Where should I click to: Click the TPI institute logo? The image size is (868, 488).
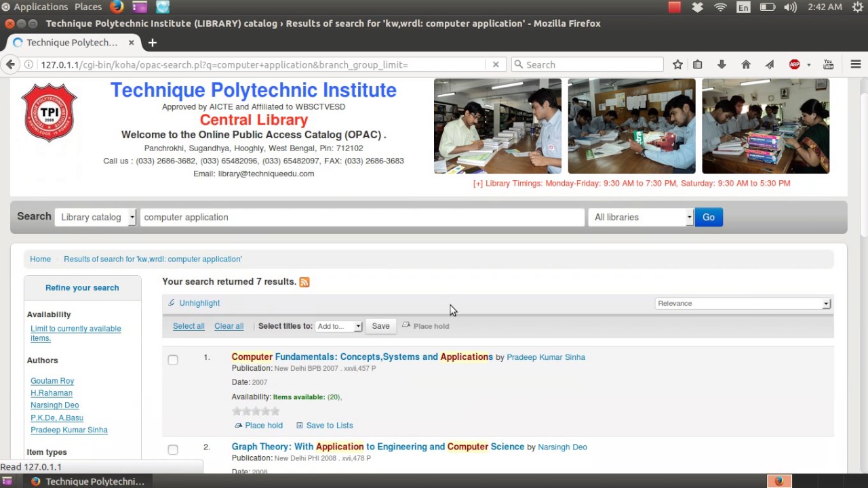(x=49, y=113)
